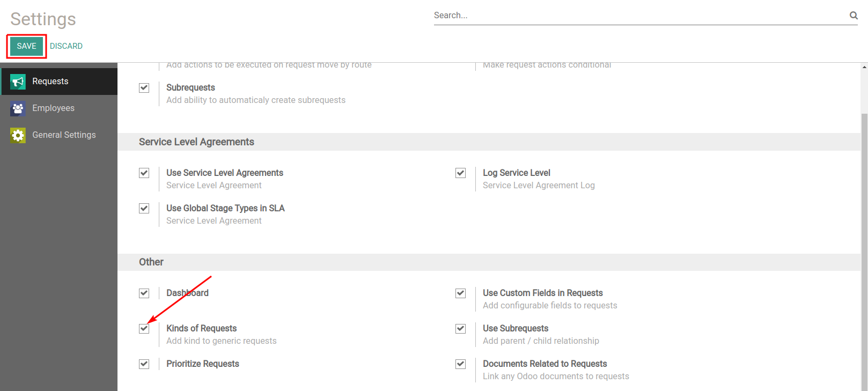This screenshot has height=391, width=868.
Task: Click the 'Service Level Agreements' section heading
Action: (x=196, y=142)
